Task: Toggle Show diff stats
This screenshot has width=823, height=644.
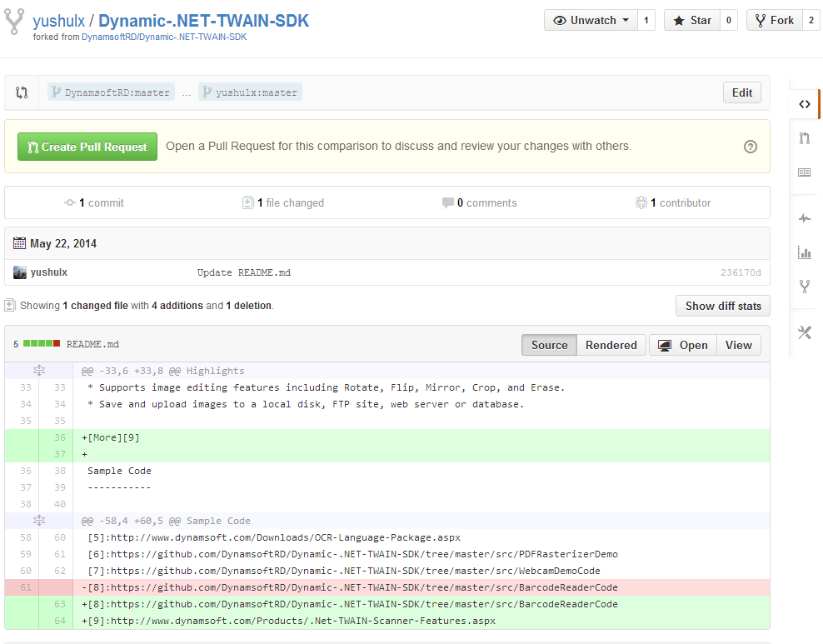Action: click(x=722, y=306)
